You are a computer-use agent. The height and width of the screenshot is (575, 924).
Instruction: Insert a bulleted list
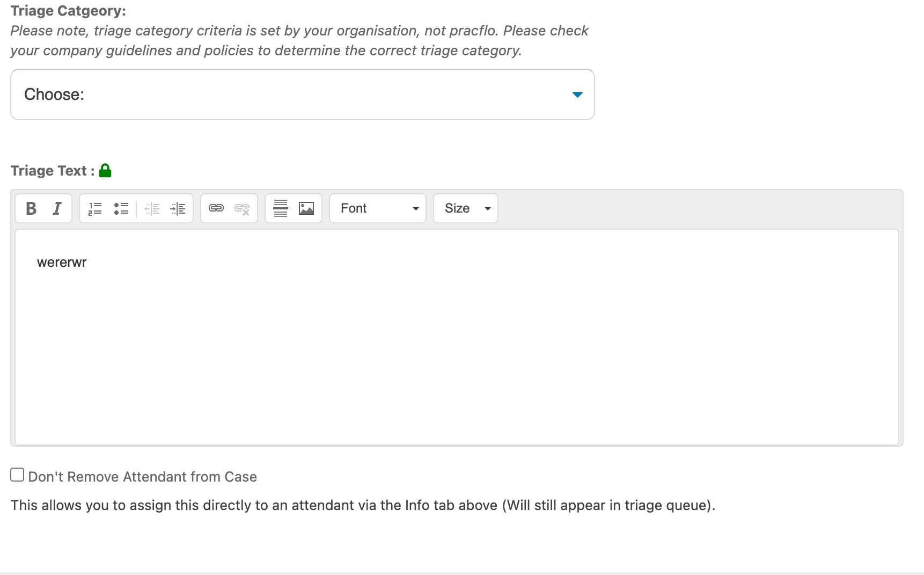click(x=121, y=208)
